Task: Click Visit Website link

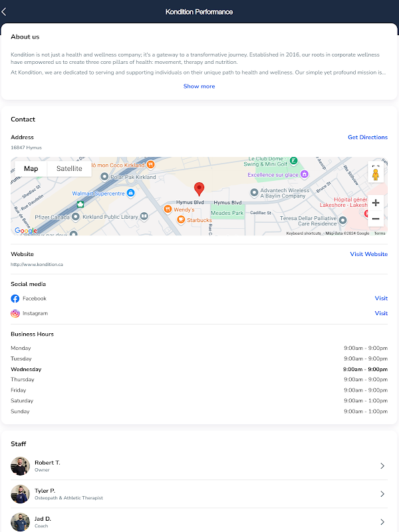Action: tap(369, 254)
